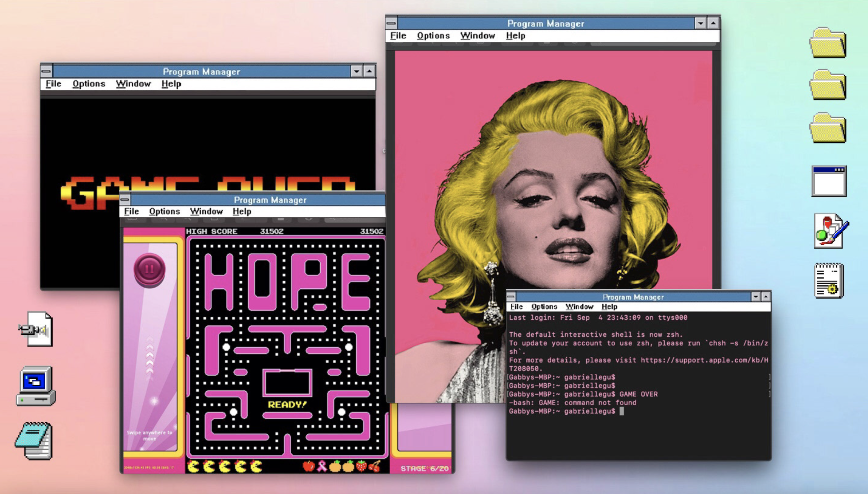The width and height of the screenshot is (868, 494).
Task: Click dropdown arrow on terminal window title bar
Action: click(755, 297)
